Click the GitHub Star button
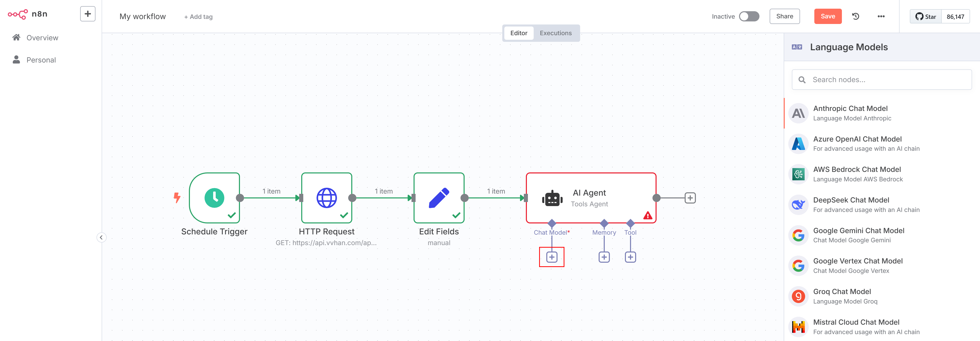Viewport: 980px width, 341px height. point(926,16)
